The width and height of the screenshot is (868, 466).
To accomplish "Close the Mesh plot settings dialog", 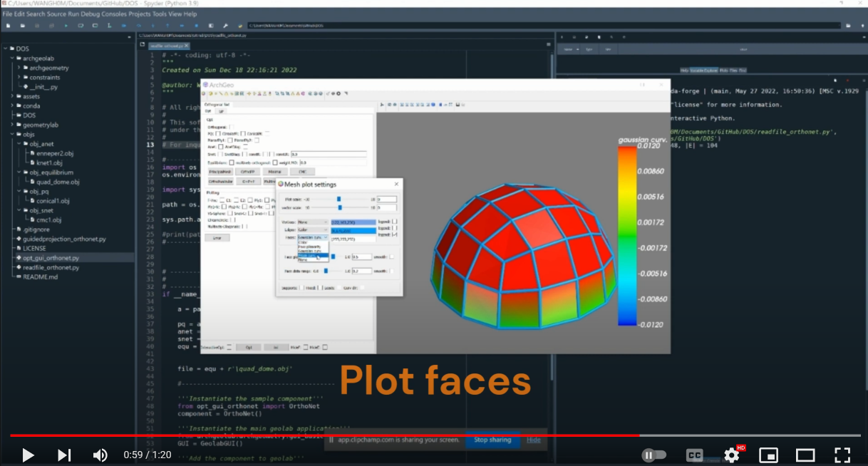I will 396,184.
